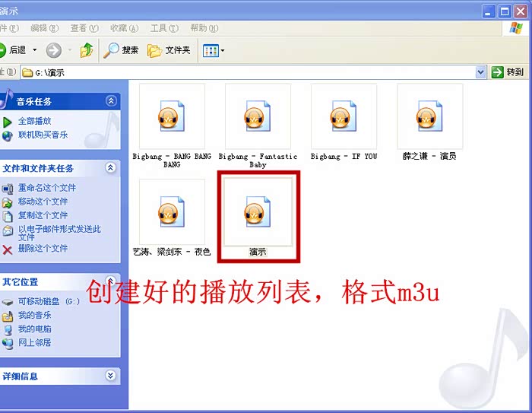The image size is (532, 413).
Task: Click the online music globe icon
Action: click(8, 136)
